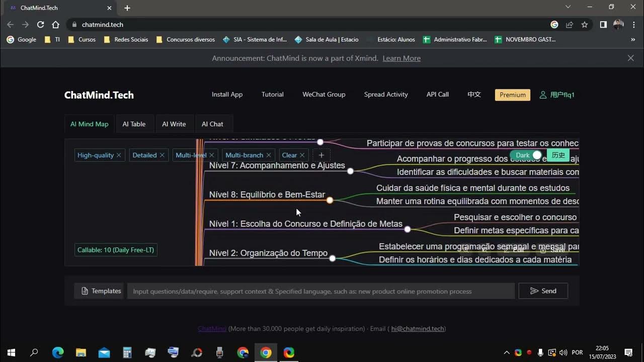Image resolution: width=644 pixels, height=362 pixels.
Task: Click the ChatMind.Tech logo
Action: [x=99, y=95]
